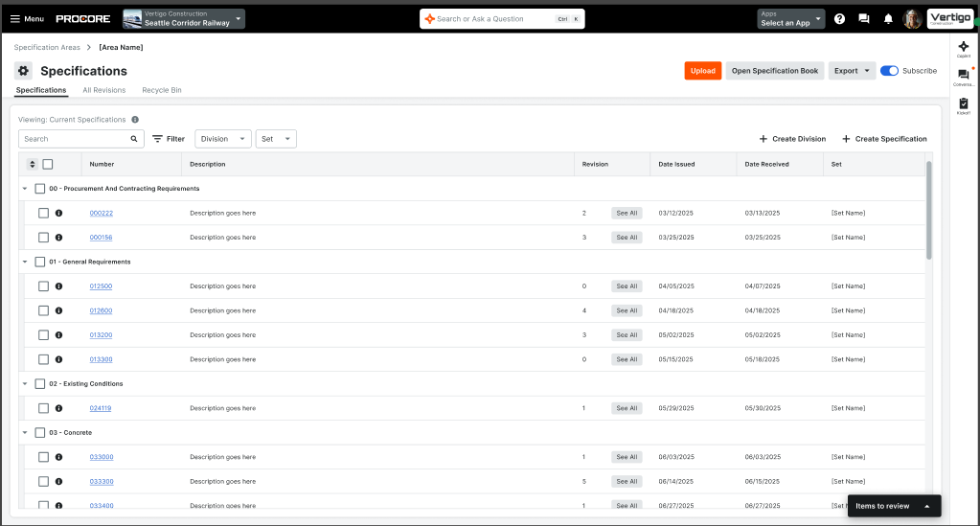This screenshot has height=526, width=980.
Task: Toggle the Subscribe switch
Action: pos(889,71)
